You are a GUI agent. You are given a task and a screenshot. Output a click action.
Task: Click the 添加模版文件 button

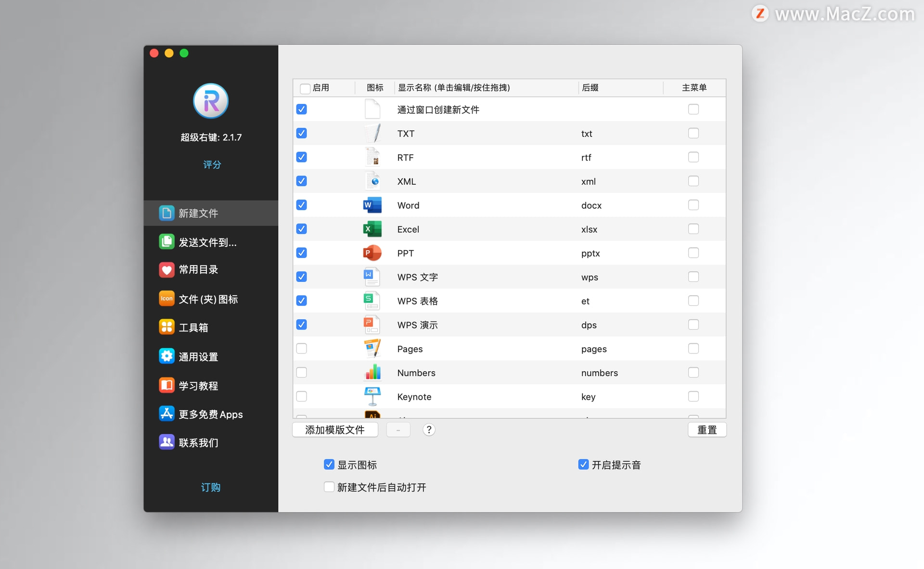335,430
